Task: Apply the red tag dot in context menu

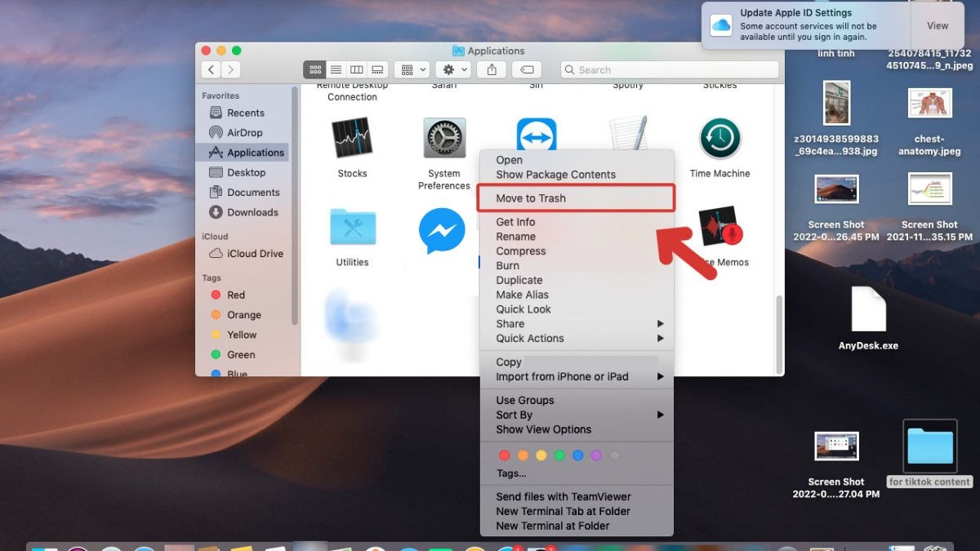Action: tap(504, 455)
